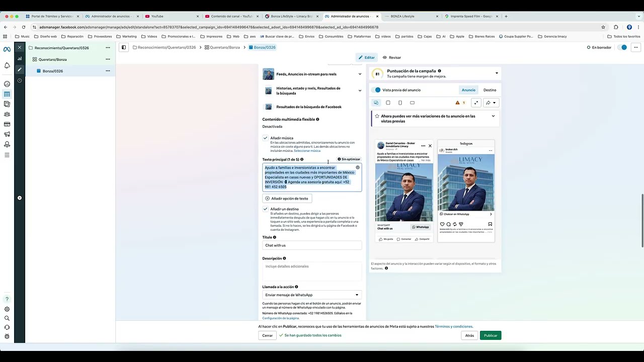Open the Billing card icon
The width and height of the screenshot is (644, 362).
[x=7, y=124]
